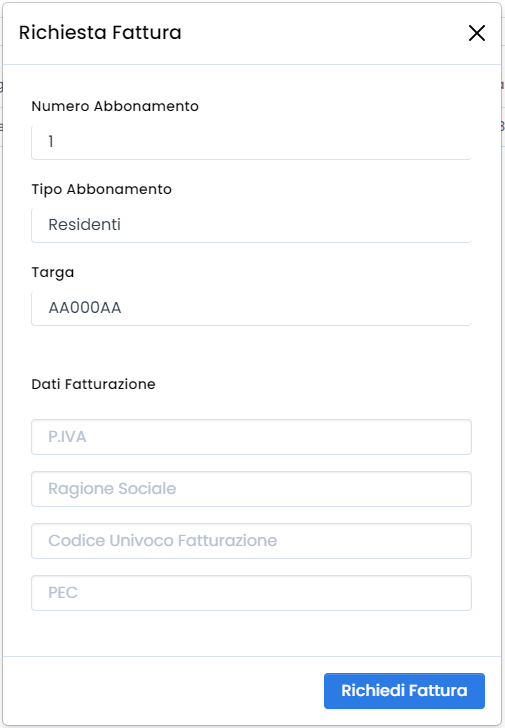Image resolution: width=505 pixels, height=728 pixels.
Task: Click empty footer area left of Richiedi Fattura
Action: coord(162,691)
